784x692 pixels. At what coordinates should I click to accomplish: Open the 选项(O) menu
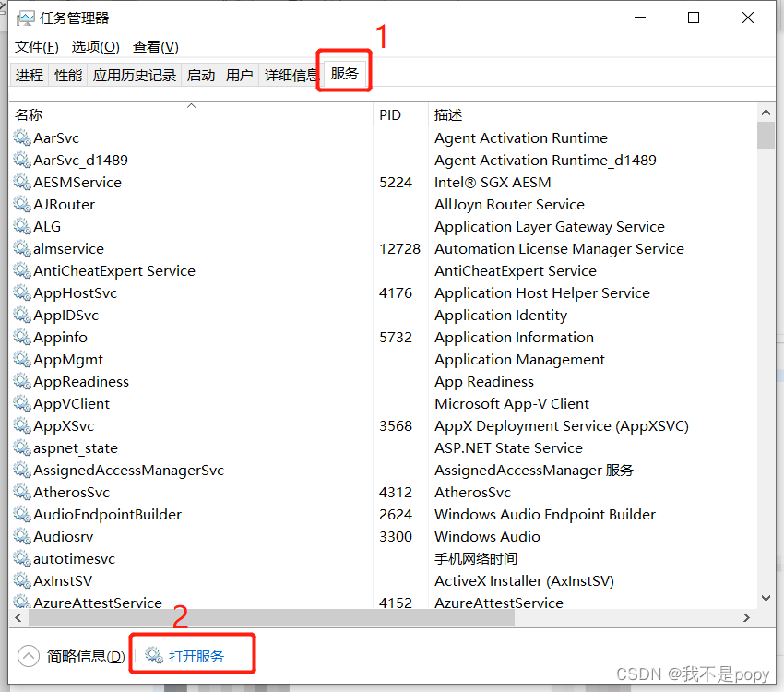(96, 47)
